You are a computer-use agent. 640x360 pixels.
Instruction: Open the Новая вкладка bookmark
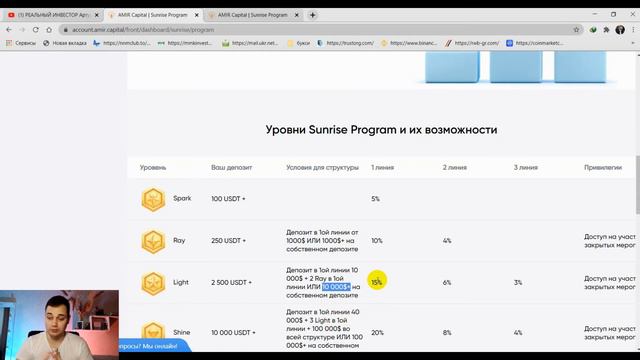point(65,43)
